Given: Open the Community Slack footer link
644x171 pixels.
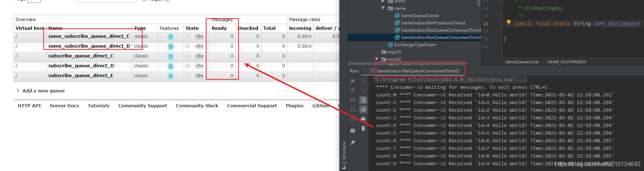Looking at the screenshot, I should (197, 106).
